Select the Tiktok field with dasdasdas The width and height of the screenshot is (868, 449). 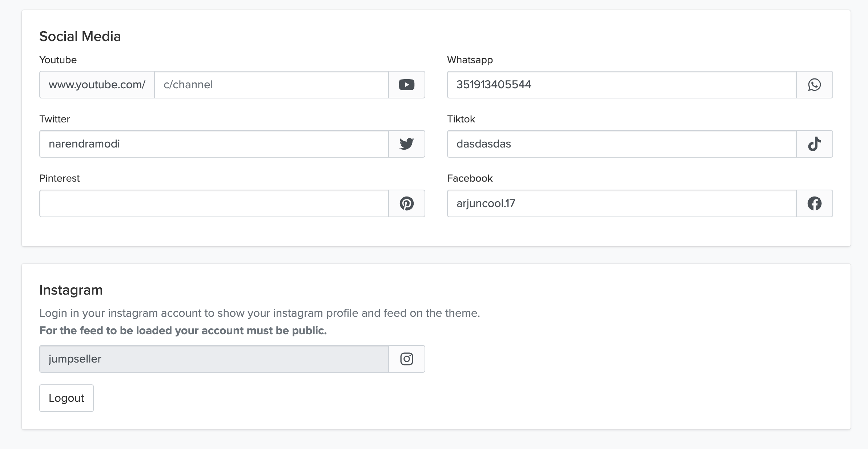pos(622,144)
